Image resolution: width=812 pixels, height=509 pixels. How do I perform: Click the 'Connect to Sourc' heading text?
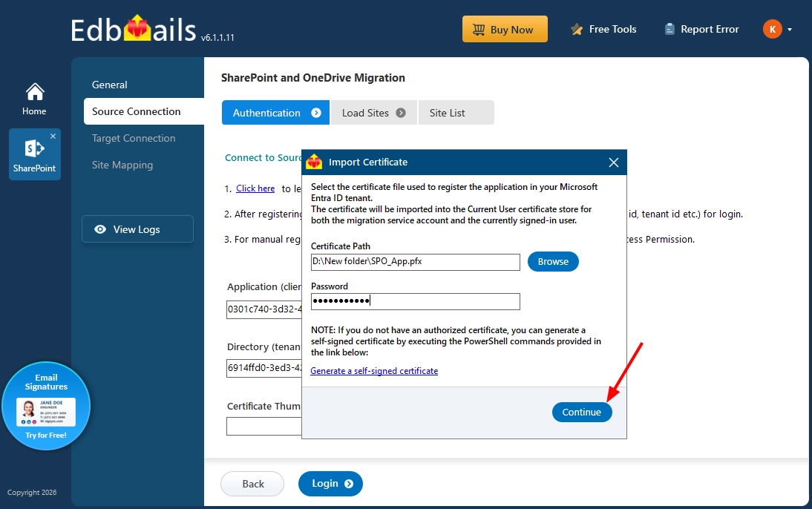point(263,158)
